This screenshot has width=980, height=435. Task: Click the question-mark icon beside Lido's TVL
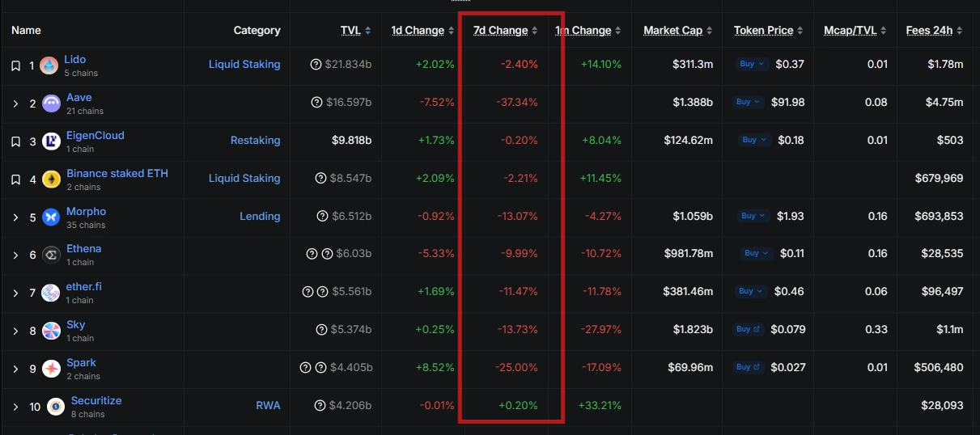click(316, 65)
